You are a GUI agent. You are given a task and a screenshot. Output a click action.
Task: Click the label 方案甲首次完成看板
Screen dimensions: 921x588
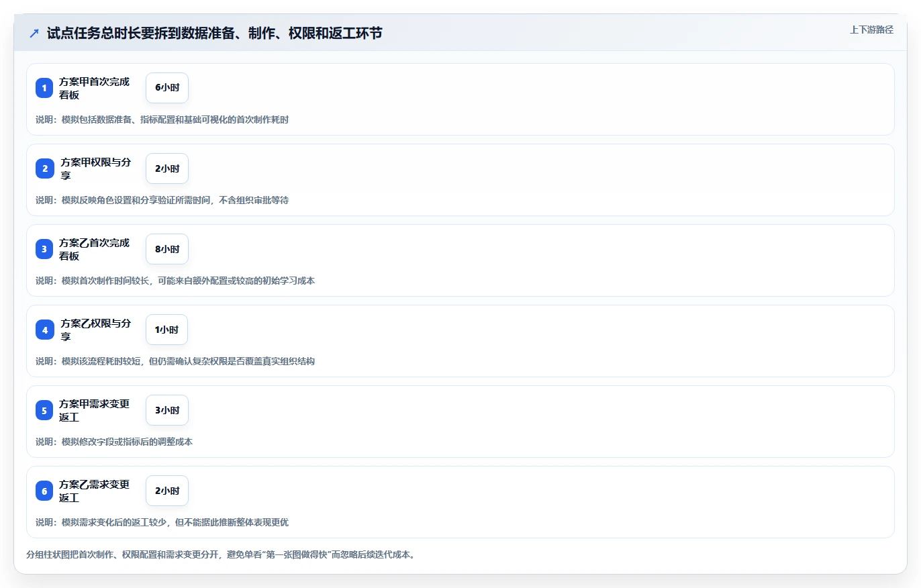(95, 88)
